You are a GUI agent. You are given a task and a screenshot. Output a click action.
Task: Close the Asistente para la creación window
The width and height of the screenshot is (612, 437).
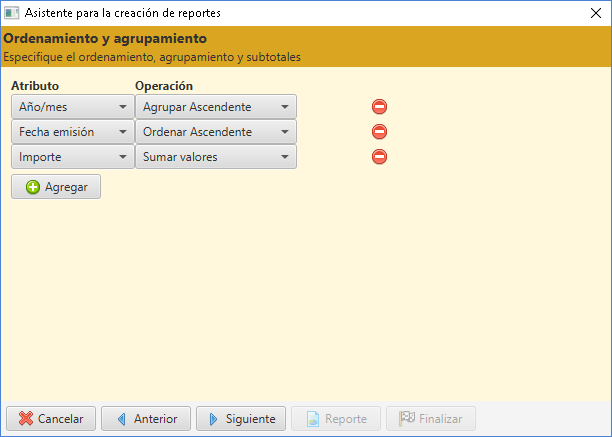[596, 13]
